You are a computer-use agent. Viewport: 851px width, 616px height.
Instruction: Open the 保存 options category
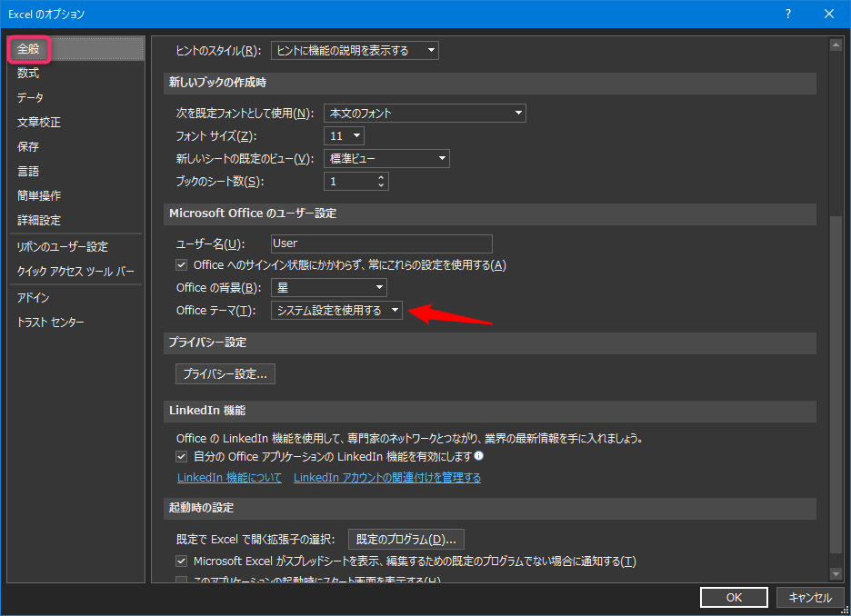pyautogui.click(x=76, y=147)
